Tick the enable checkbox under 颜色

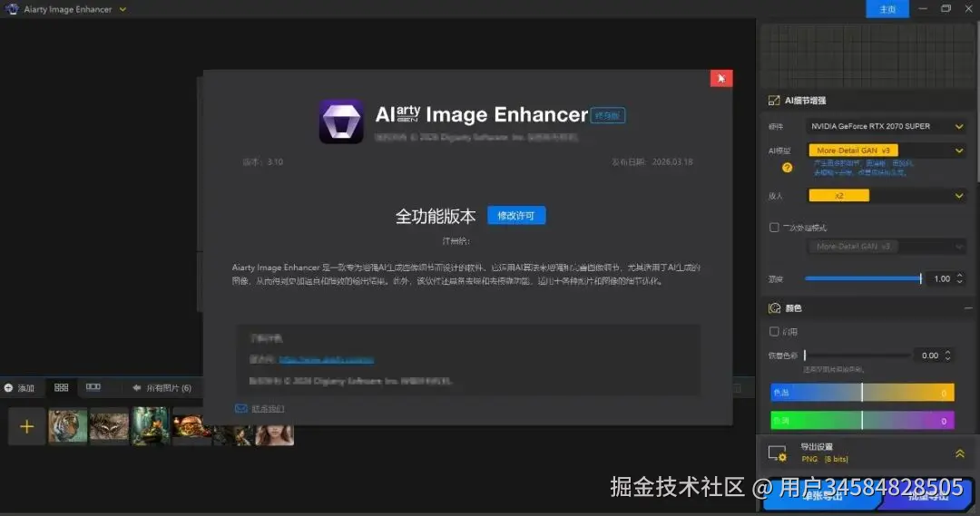[774, 331]
